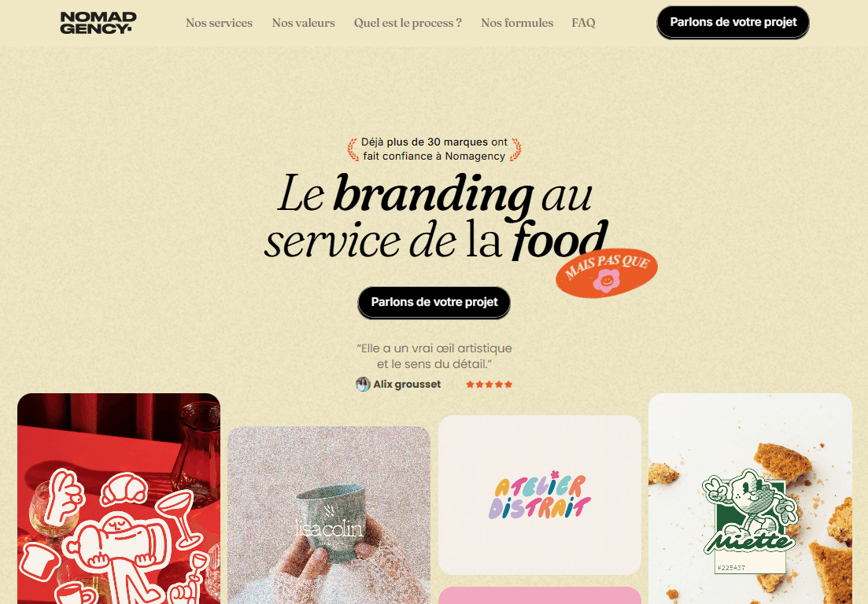This screenshot has width=868, height=604.
Task: Click the left laurel wreath icon
Action: pos(353,149)
